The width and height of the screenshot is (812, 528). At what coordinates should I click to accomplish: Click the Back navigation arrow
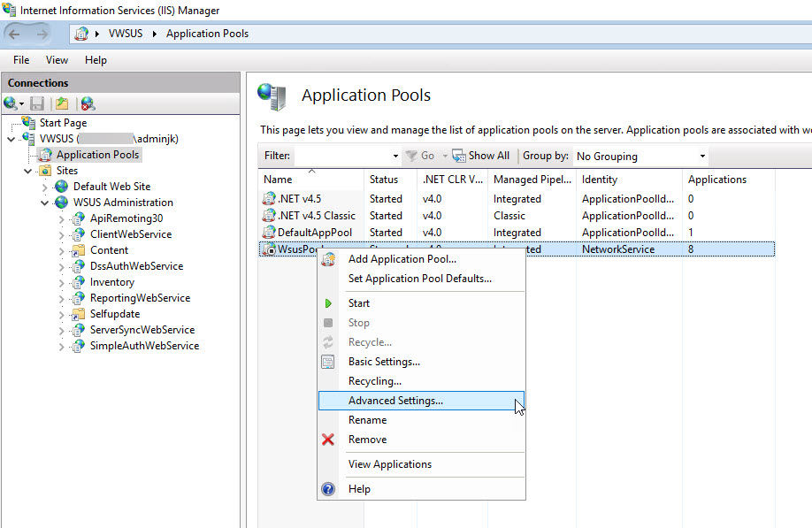pos(14,34)
